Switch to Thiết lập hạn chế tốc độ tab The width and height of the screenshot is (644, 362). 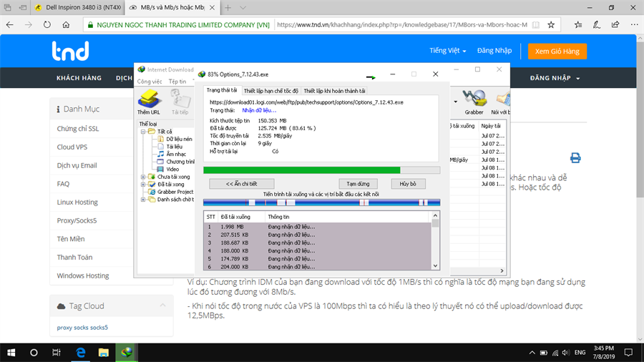tap(270, 91)
